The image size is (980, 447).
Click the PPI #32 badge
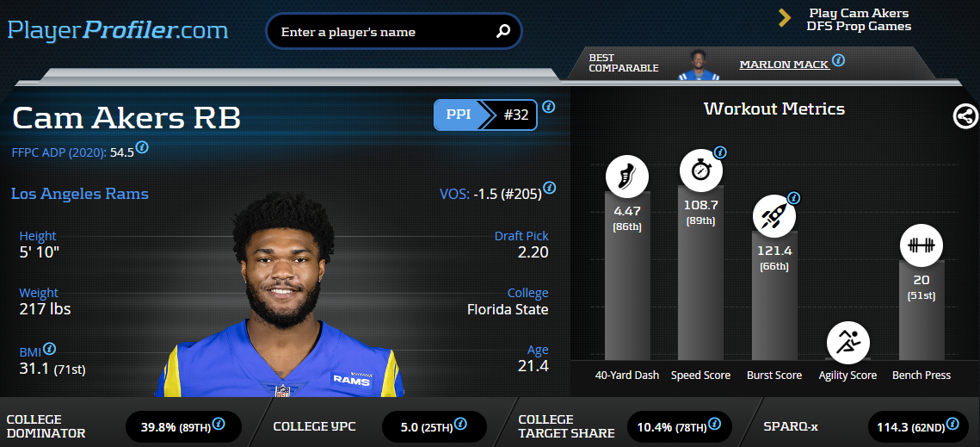(485, 115)
